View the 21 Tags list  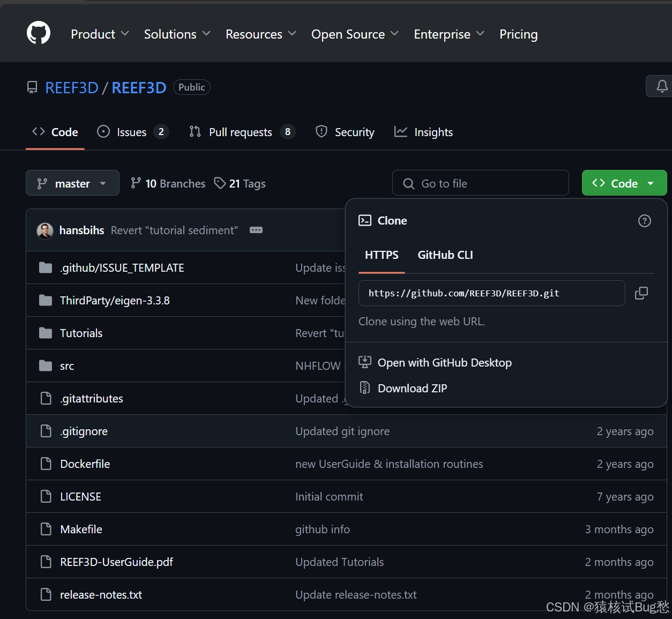coord(240,183)
